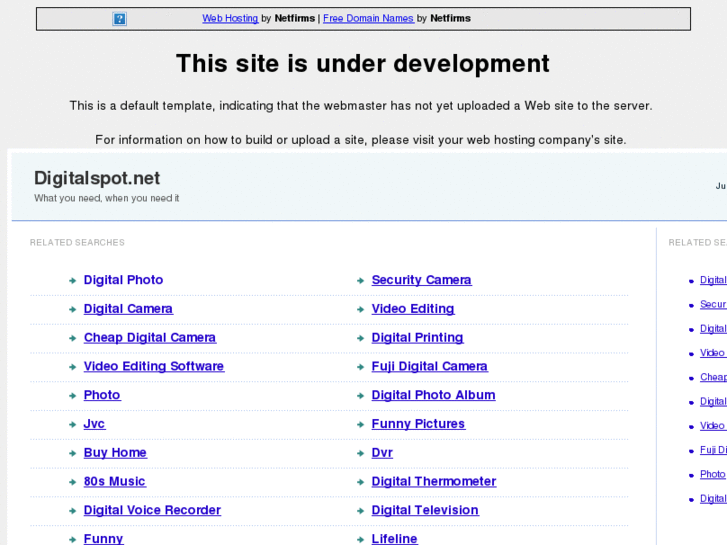Image resolution: width=727 pixels, height=545 pixels.
Task: Click arrow icon beside Digital Voice Recorder
Action: point(72,511)
